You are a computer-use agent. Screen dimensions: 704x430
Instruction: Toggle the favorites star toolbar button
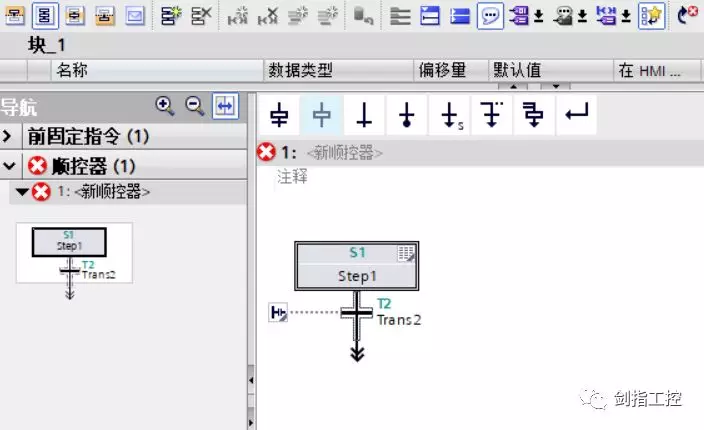click(x=651, y=15)
